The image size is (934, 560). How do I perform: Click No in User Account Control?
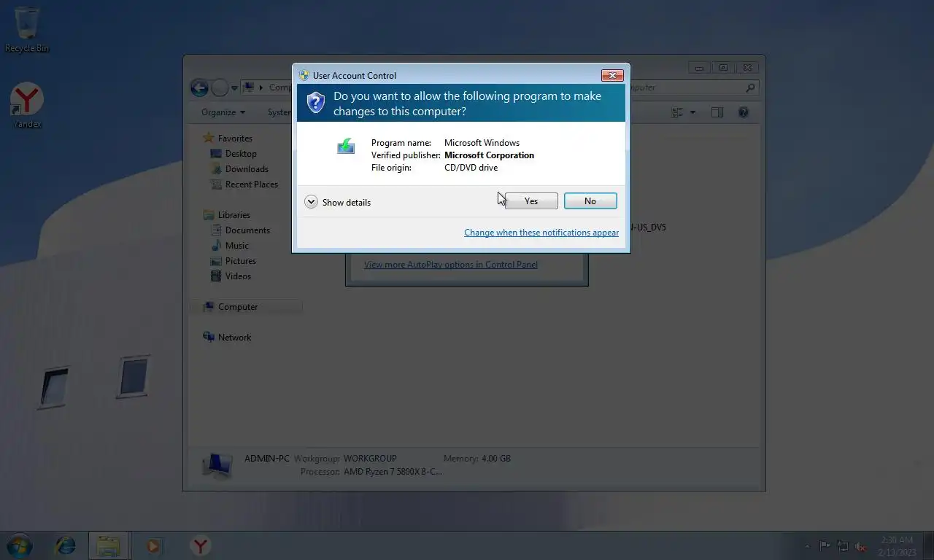[590, 201]
